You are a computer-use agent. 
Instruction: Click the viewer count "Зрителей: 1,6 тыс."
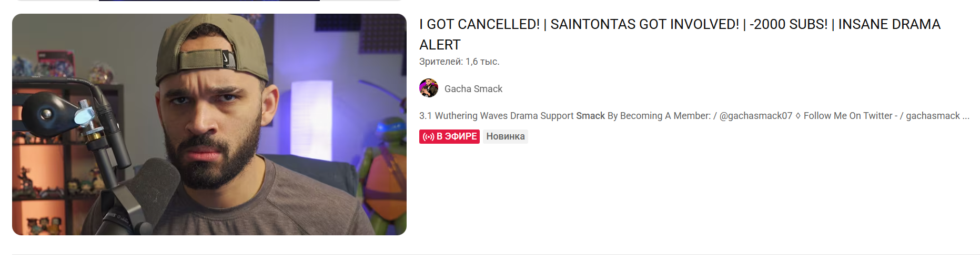tap(459, 62)
